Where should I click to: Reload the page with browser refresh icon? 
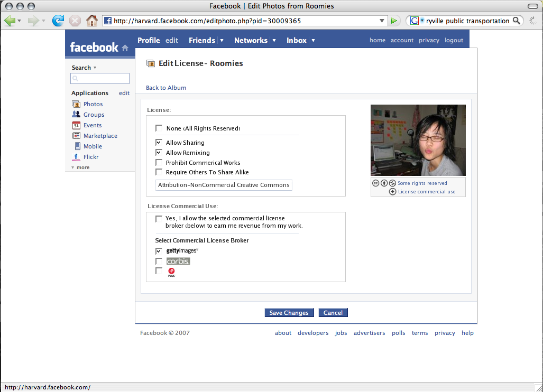pos(58,21)
